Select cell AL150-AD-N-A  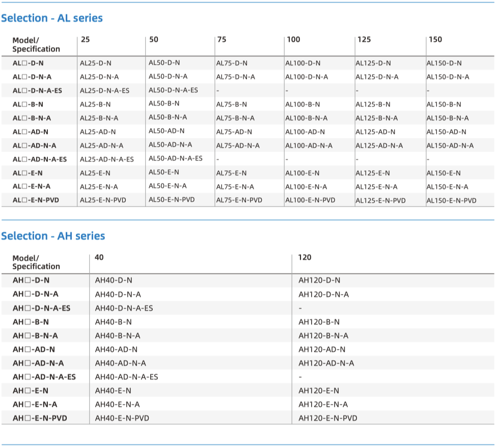click(x=450, y=146)
